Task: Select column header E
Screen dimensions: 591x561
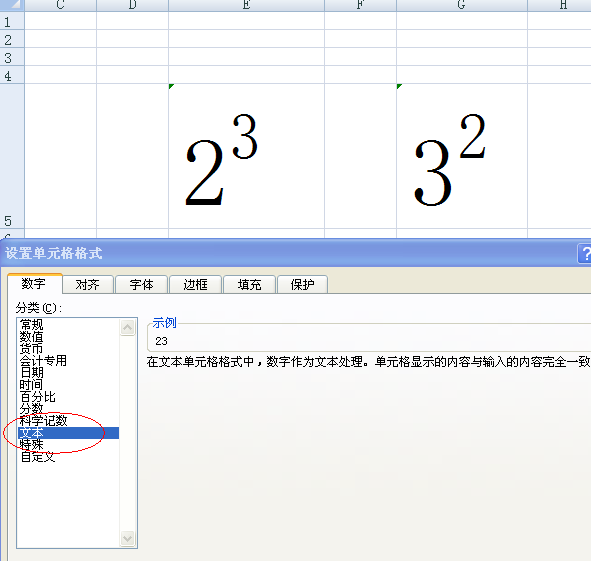Action: click(x=247, y=5)
